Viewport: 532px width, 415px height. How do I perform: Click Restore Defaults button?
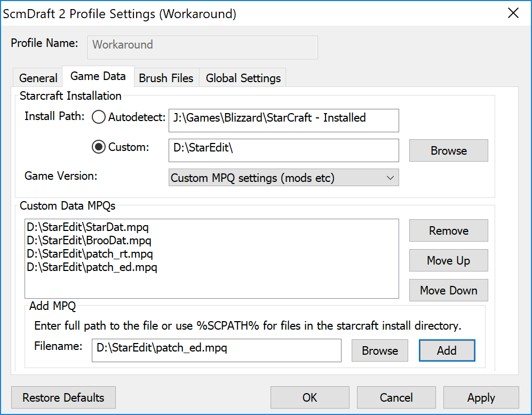tap(63, 398)
